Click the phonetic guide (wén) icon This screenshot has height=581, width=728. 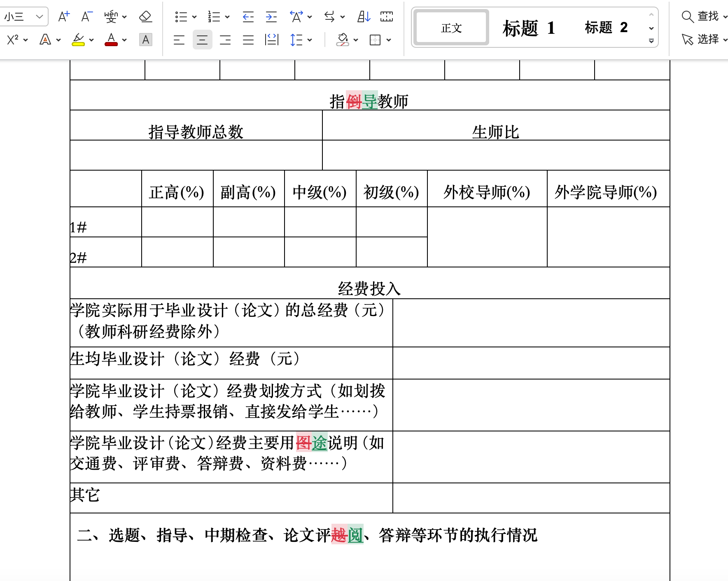111,16
